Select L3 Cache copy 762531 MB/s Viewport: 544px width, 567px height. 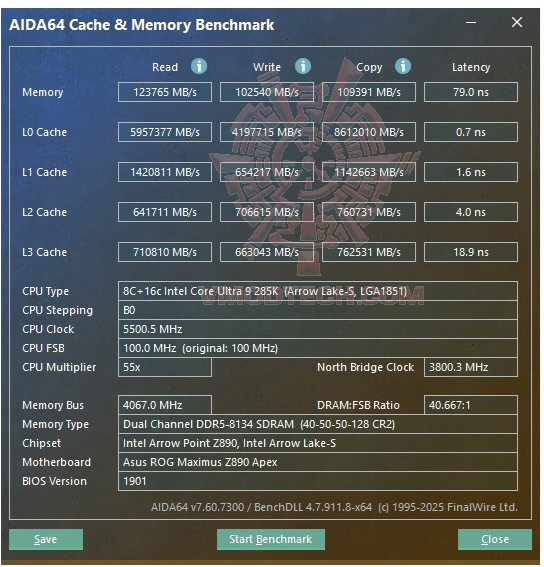[x=369, y=252]
